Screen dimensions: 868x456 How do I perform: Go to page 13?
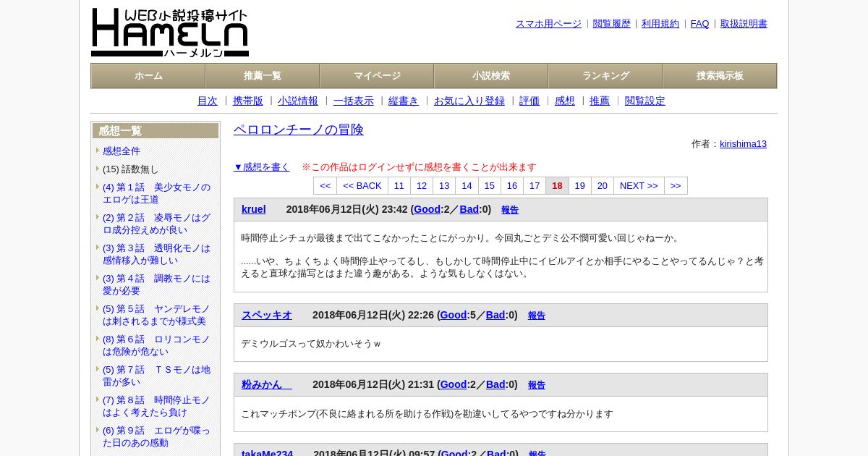(x=444, y=186)
